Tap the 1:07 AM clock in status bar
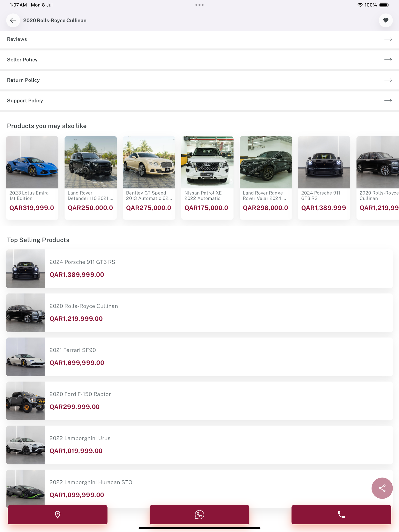The width and height of the screenshot is (399, 532). [18, 5]
